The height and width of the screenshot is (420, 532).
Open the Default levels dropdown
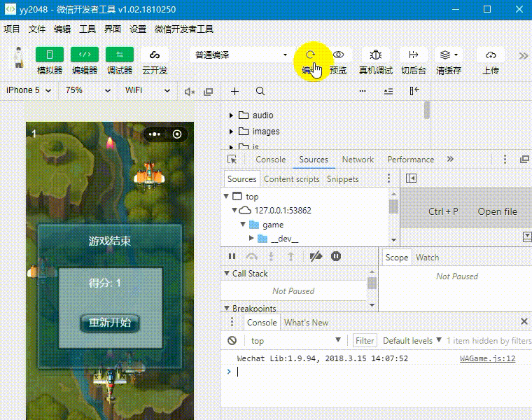click(412, 340)
